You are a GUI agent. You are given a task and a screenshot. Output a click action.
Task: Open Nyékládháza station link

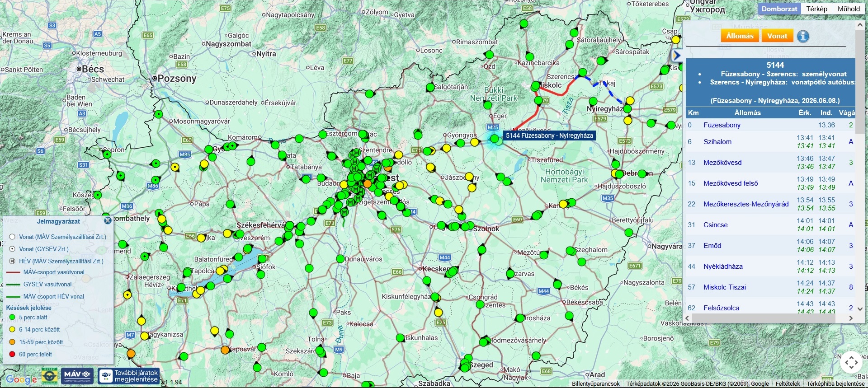click(723, 266)
